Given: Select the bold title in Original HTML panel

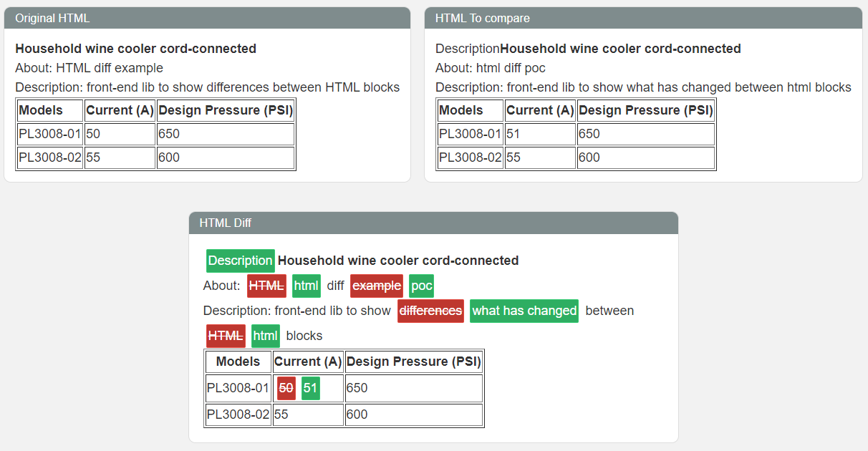Looking at the screenshot, I should [x=136, y=49].
